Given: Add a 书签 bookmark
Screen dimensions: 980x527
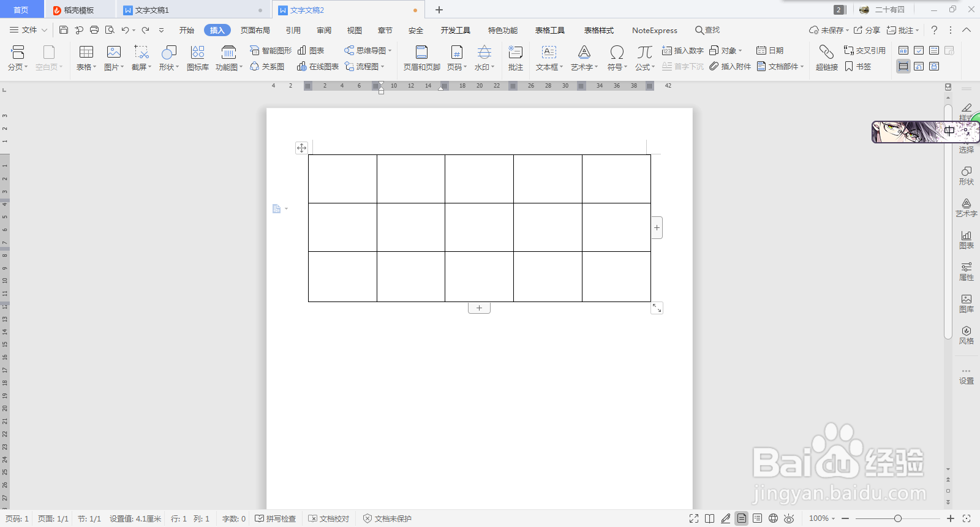Looking at the screenshot, I should [858, 66].
